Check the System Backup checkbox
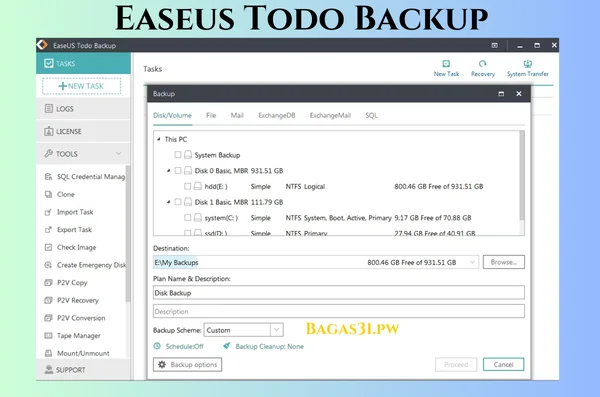 coord(178,155)
